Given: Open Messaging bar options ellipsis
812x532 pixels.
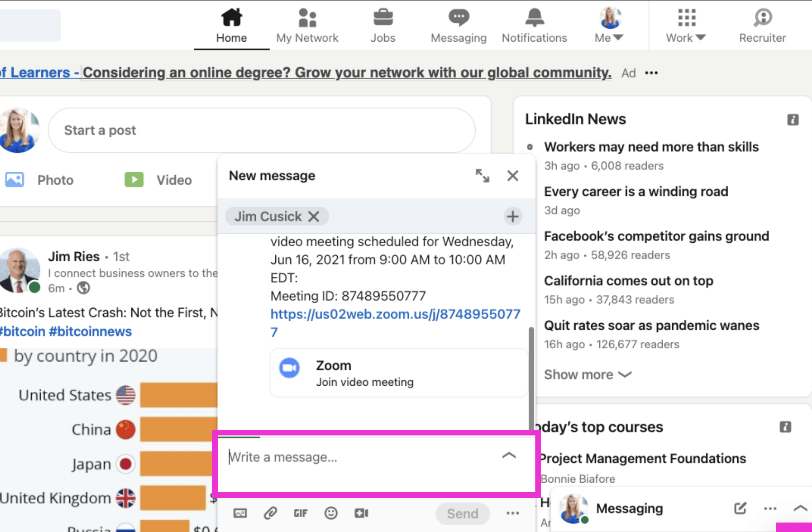Looking at the screenshot, I should pyautogui.click(x=770, y=508).
